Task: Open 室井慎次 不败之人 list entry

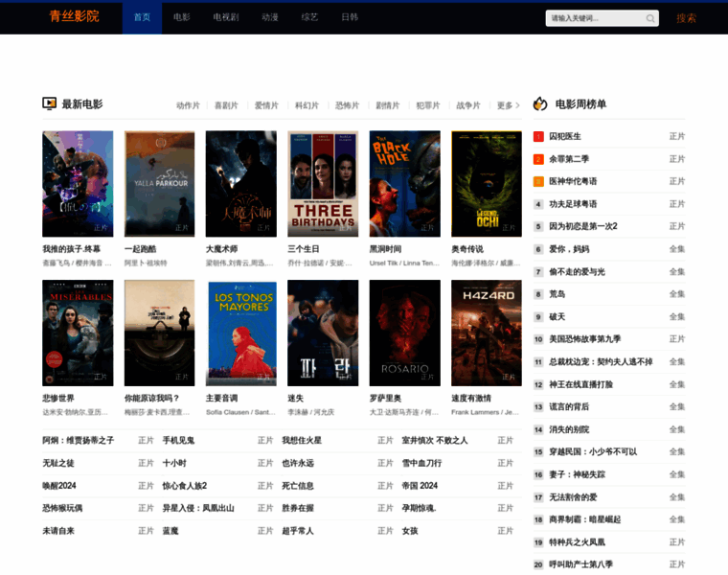Action: click(435, 440)
